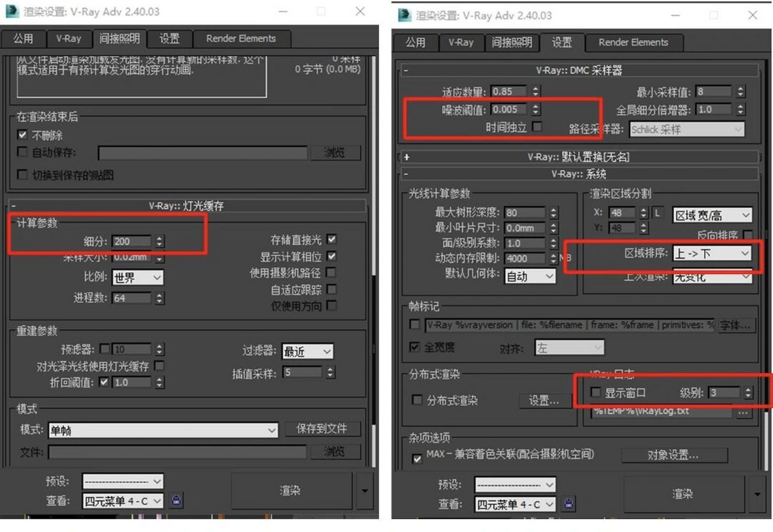Switch to 公用 tab in left window
The image size is (773, 532).
click(x=23, y=39)
